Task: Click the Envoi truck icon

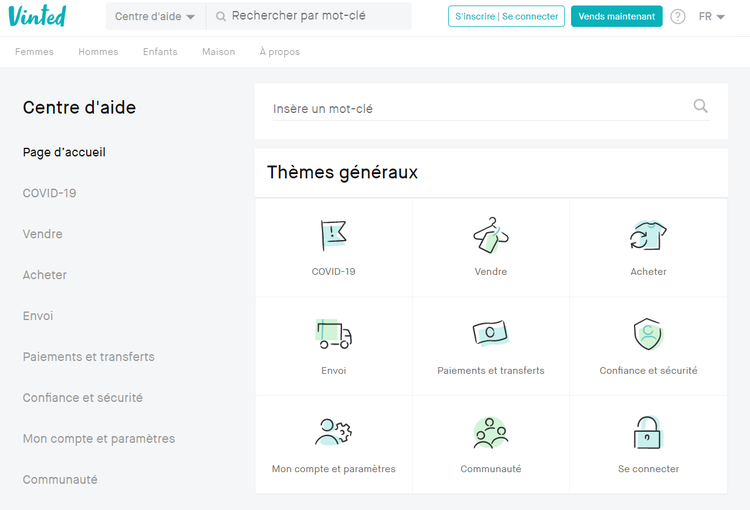Action: click(333, 333)
